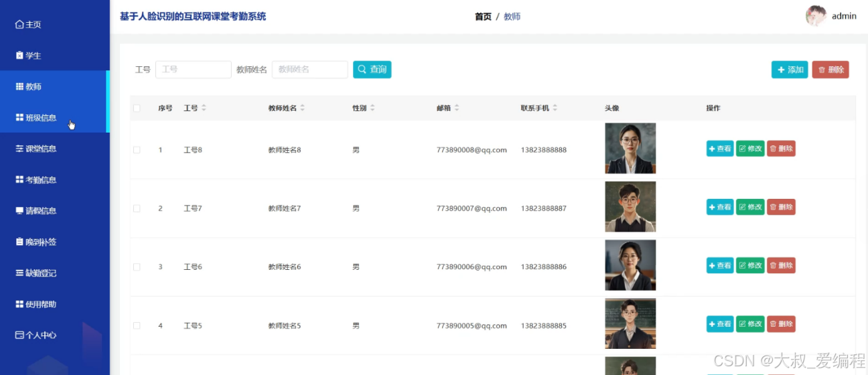Click 删除 for the 工号6 row
This screenshot has height=375, width=868.
point(781,265)
